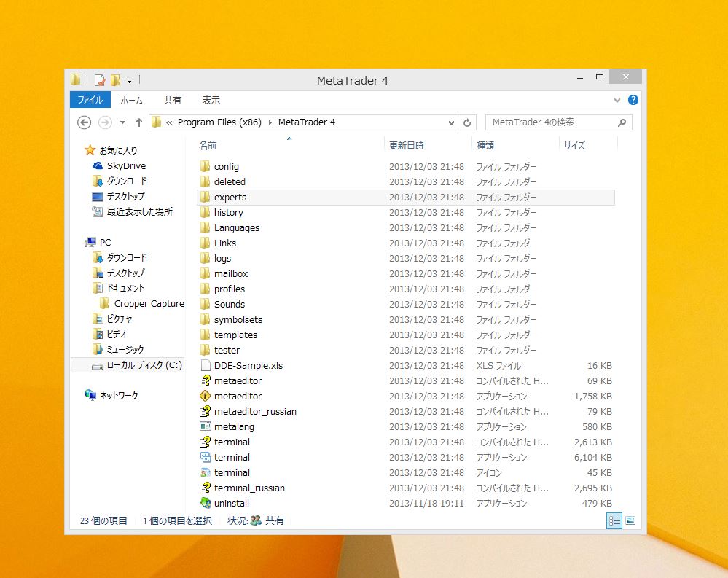Select the uninstall application icon
The height and width of the screenshot is (578, 728).
coord(206,503)
